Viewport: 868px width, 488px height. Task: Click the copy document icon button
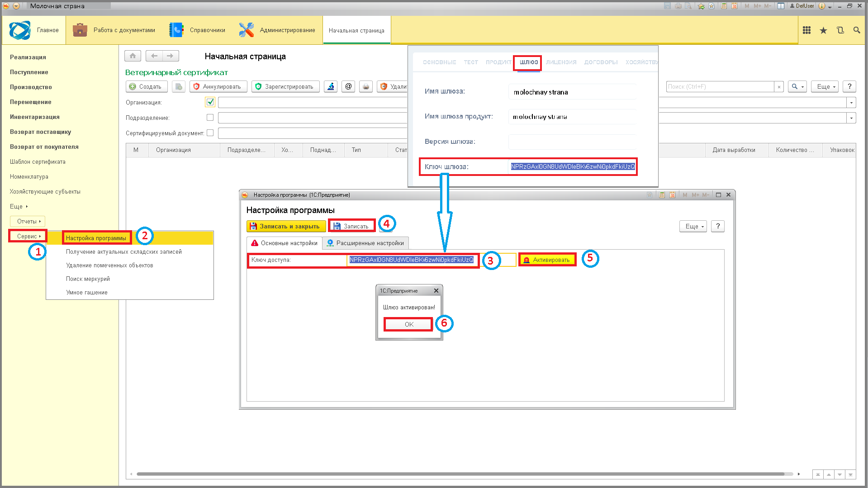pos(179,86)
